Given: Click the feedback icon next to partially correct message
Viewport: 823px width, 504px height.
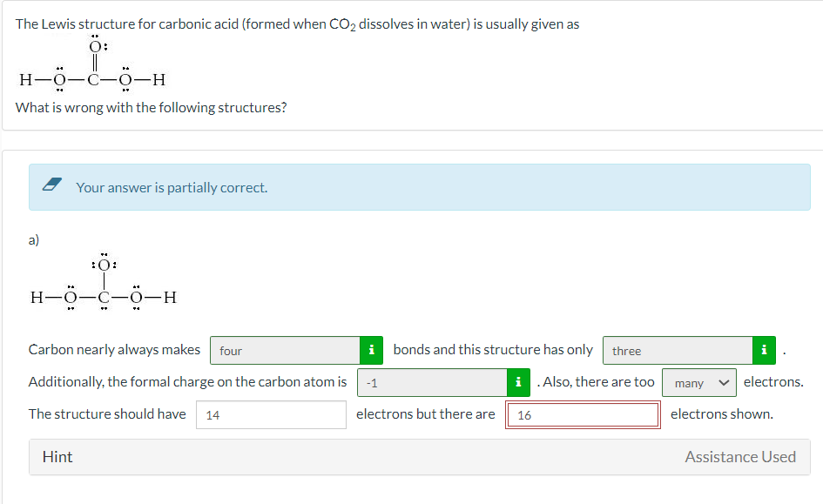Looking at the screenshot, I should pyautogui.click(x=51, y=185).
